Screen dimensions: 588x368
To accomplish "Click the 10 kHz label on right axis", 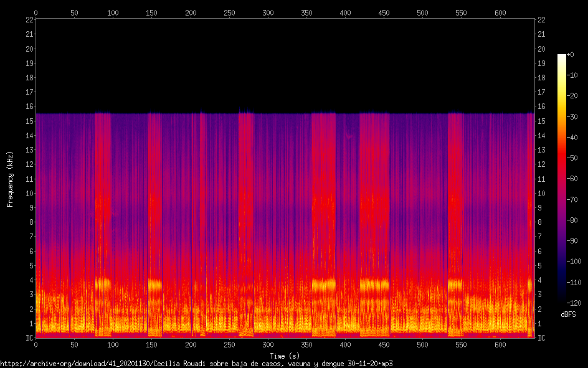I will coord(541,194).
